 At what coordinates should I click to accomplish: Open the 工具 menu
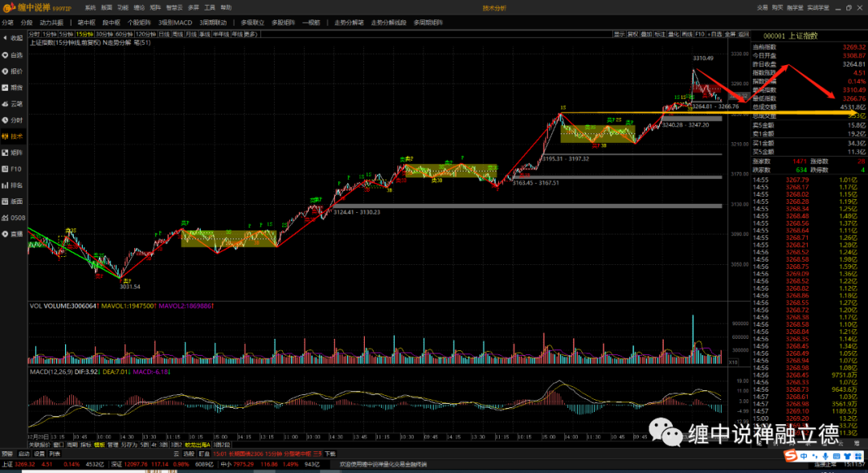coord(209,8)
